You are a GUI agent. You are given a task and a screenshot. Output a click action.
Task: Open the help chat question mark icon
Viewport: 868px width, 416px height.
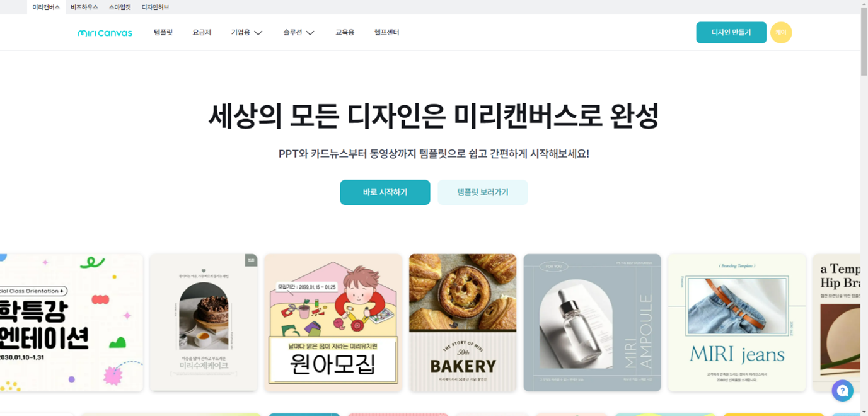pyautogui.click(x=842, y=391)
